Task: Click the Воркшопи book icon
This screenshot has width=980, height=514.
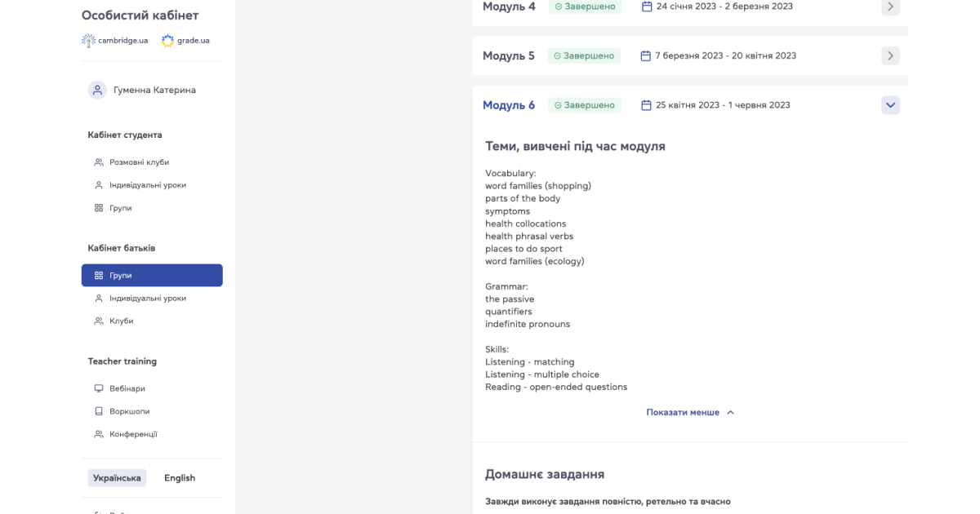Action: point(99,411)
